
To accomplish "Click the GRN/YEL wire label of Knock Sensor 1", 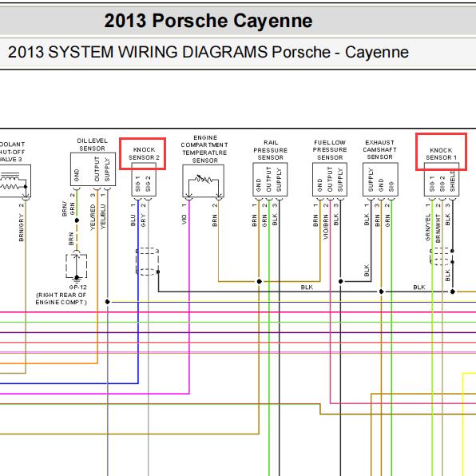I will coord(428,227).
